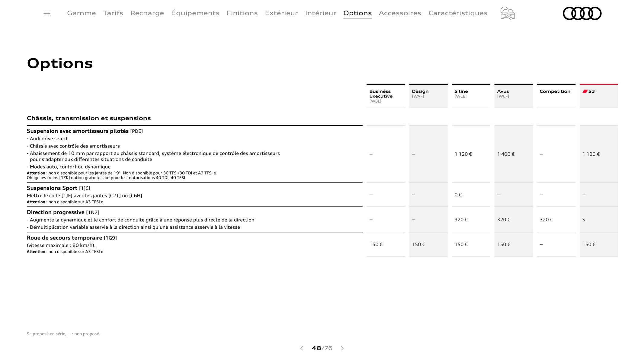Viewport: 644px width, 362px height.
Task: Open the Tarifs tab
Action: click(113, 13)
